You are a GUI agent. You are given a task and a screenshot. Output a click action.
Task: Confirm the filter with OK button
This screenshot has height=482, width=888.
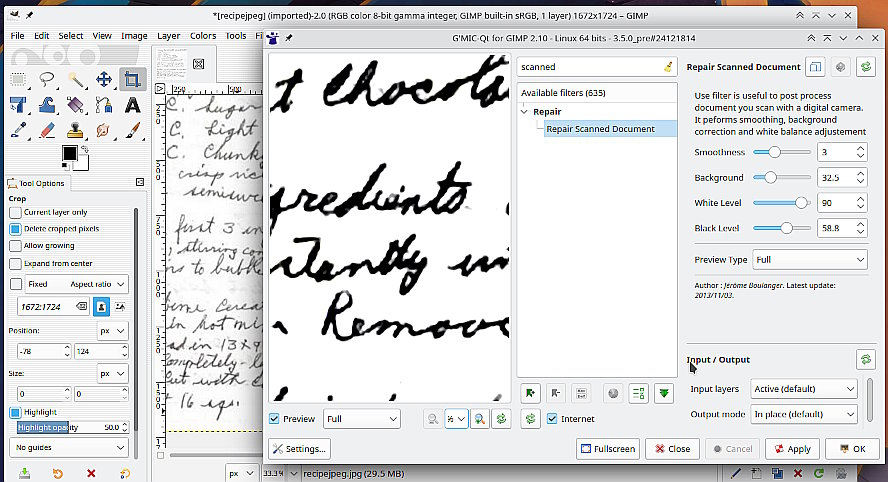pos(852,449)
